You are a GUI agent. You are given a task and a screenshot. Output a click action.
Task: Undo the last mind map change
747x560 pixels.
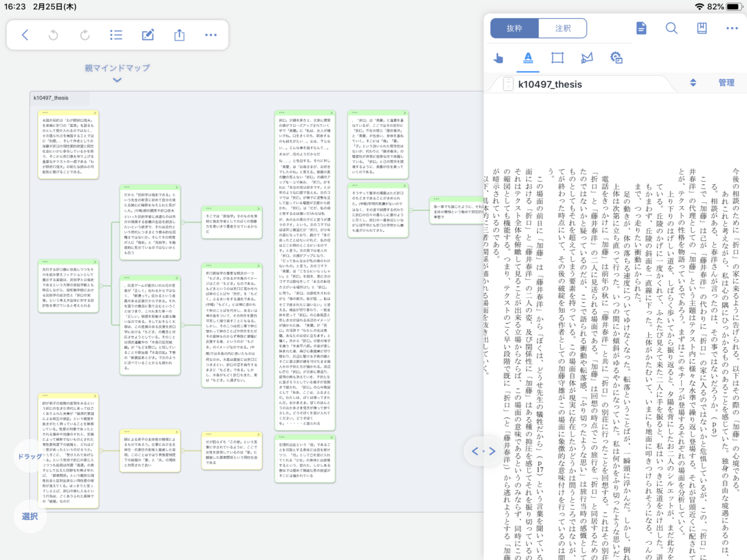[54, 35]
